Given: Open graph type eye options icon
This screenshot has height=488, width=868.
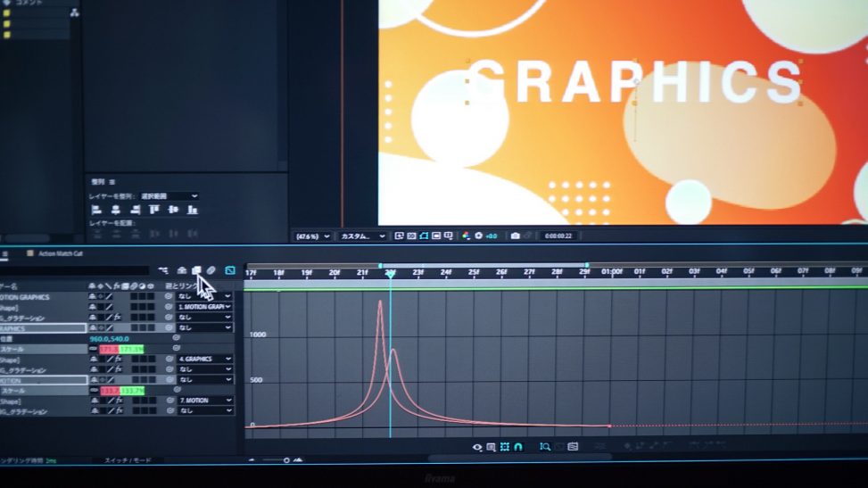Looking at the screenshot, I should point(477,447).
